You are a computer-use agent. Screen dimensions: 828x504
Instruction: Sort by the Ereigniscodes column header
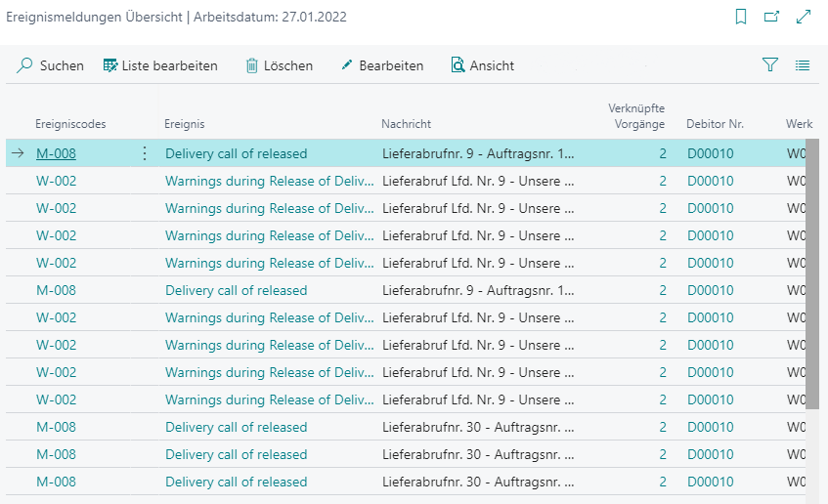pyautogui.click(x=70, y=124)
